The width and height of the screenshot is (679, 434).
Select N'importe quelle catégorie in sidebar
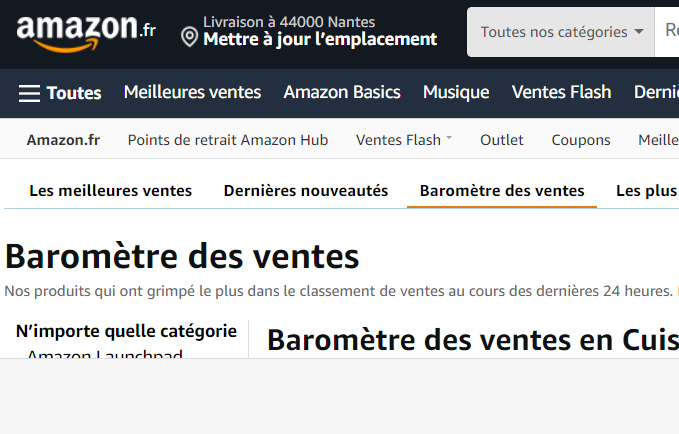(126, 331)
